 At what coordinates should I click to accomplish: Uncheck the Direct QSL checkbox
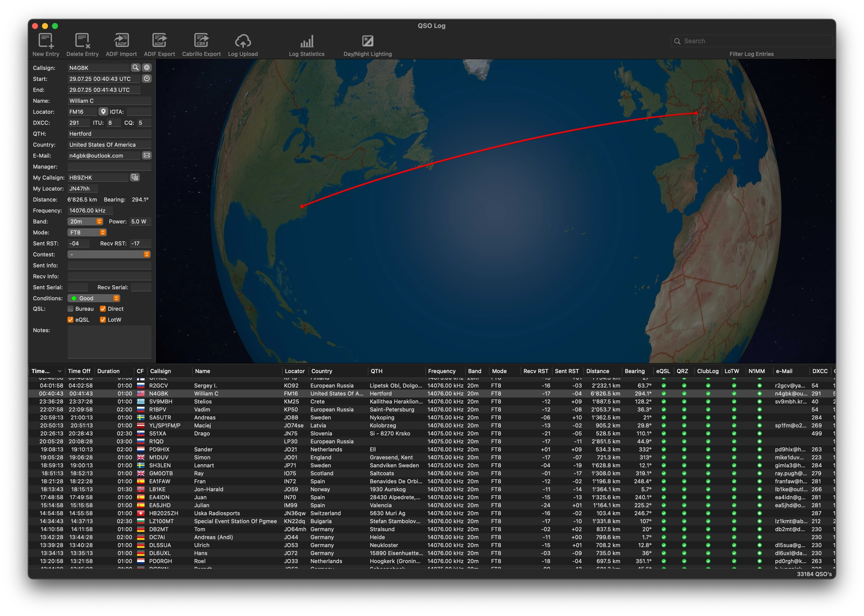(x=103, y=309)
